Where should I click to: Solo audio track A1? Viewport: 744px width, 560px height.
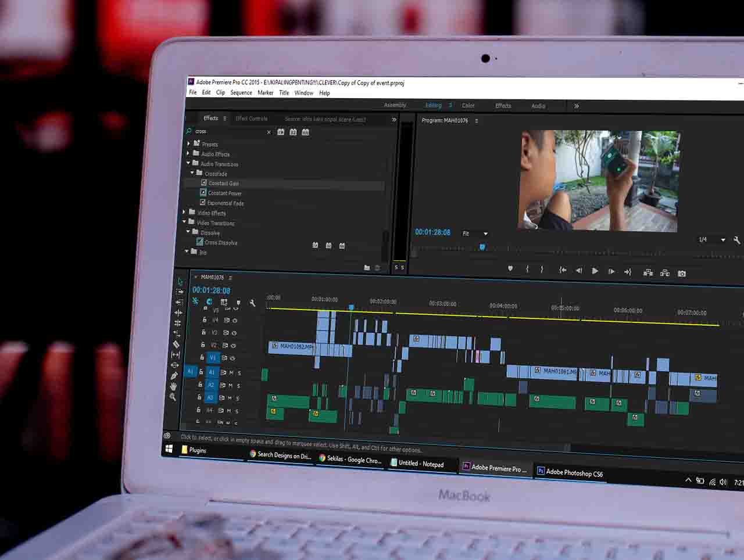239,373
